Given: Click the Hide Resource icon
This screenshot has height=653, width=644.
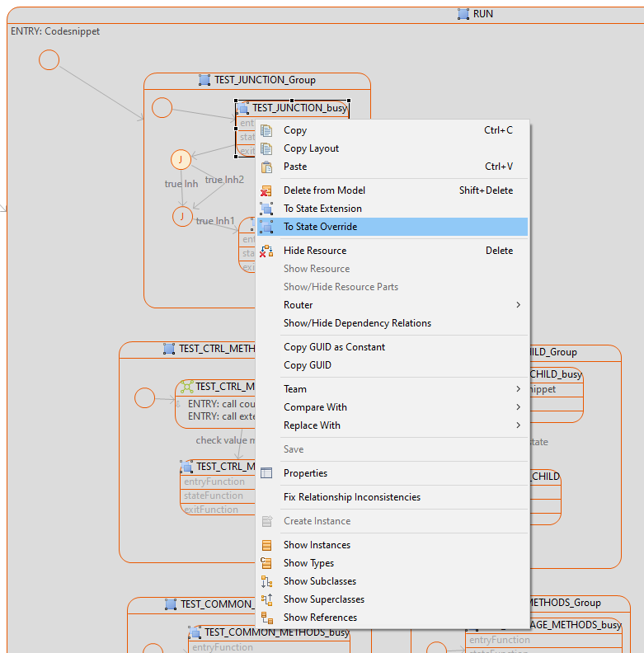Looking at the screenshot, I should click(x=266, y=251).
